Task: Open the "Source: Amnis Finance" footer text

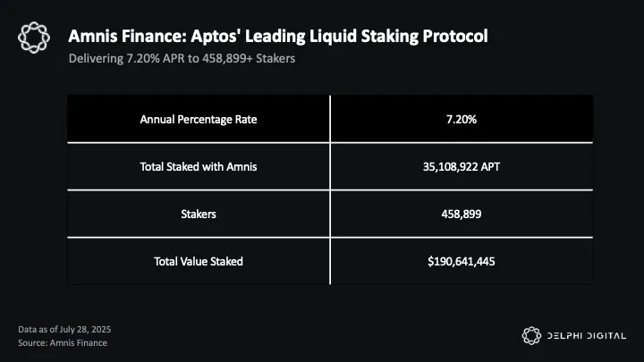Action: click(61, 342)
